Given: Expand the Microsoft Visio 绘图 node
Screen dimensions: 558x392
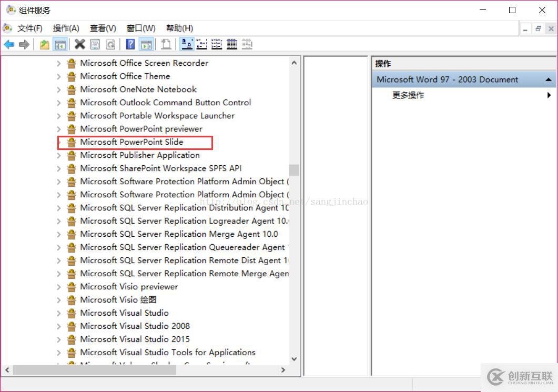Looking at the screenshot, I should click(59, 300).
